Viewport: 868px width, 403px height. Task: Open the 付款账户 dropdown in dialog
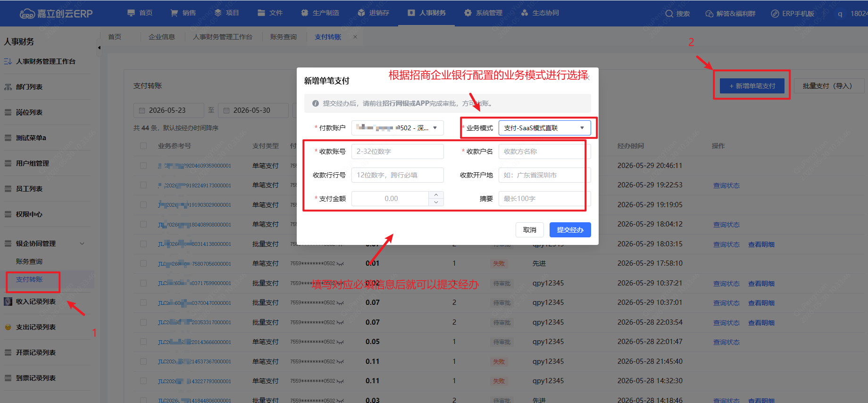397,128
